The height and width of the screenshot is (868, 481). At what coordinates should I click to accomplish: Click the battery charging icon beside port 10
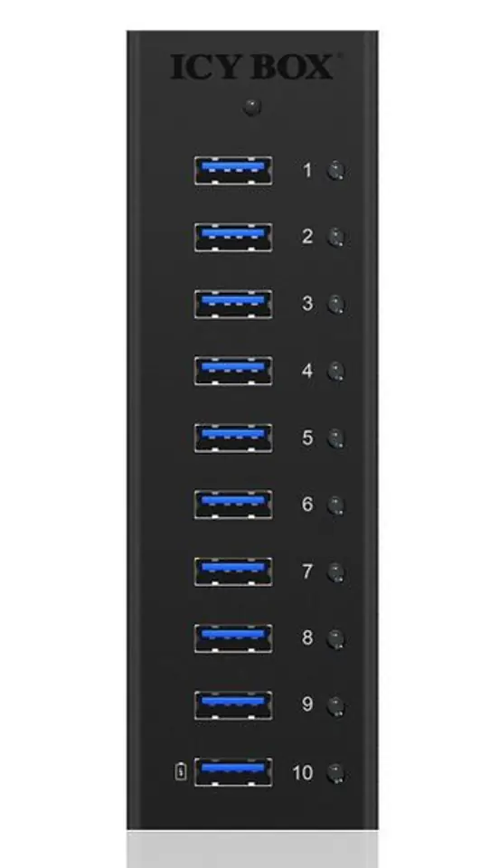(x=181, y=771)
